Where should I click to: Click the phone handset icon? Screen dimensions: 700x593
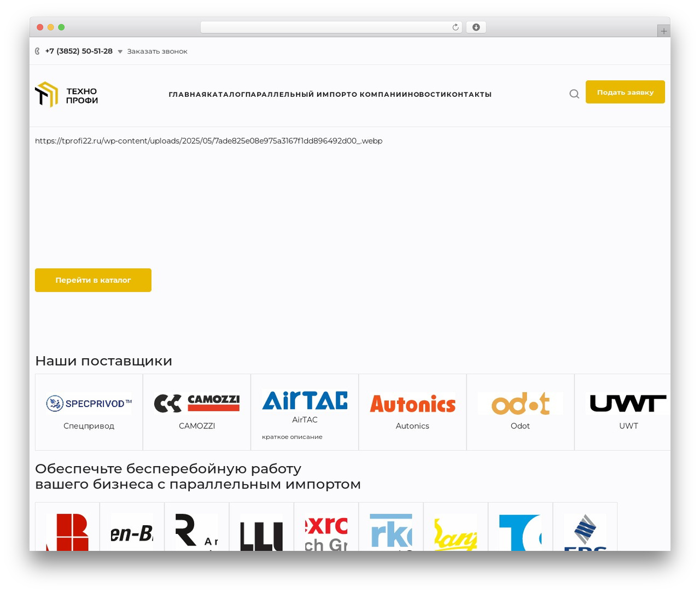click(x=37, y=51)
